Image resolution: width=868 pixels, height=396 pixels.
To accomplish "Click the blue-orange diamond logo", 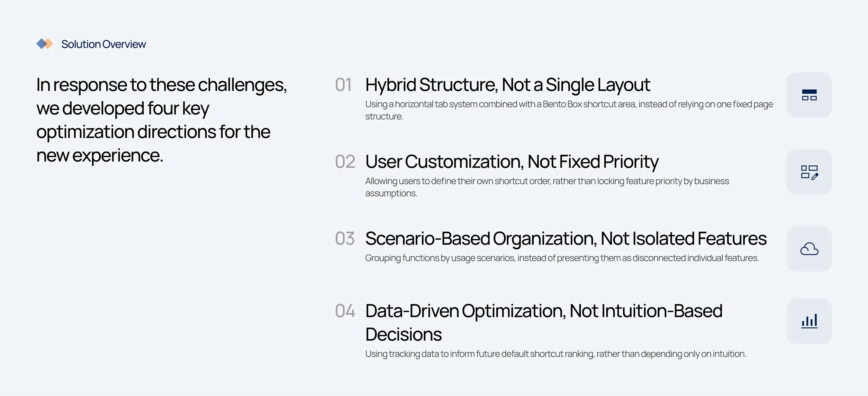I will (x=45, y=44).
